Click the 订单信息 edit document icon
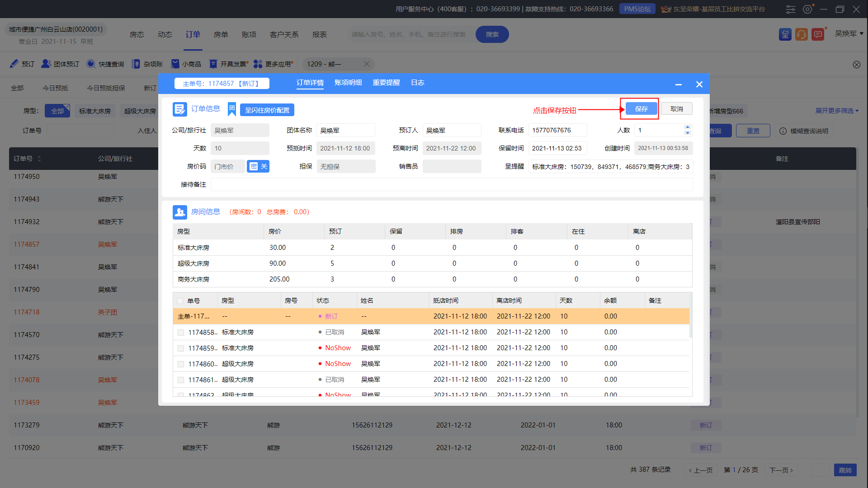The height and width of the screenshot is (488, 868). tap(179, 109)
